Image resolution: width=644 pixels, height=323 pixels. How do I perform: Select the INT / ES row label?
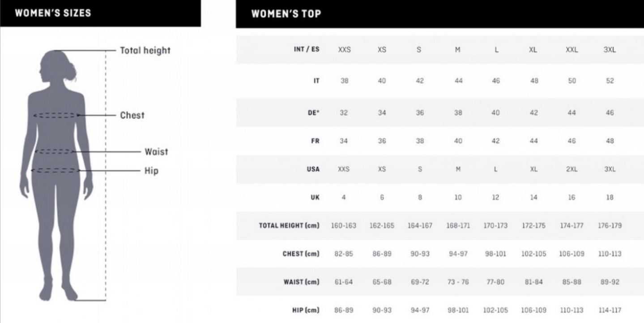(307, 49)
